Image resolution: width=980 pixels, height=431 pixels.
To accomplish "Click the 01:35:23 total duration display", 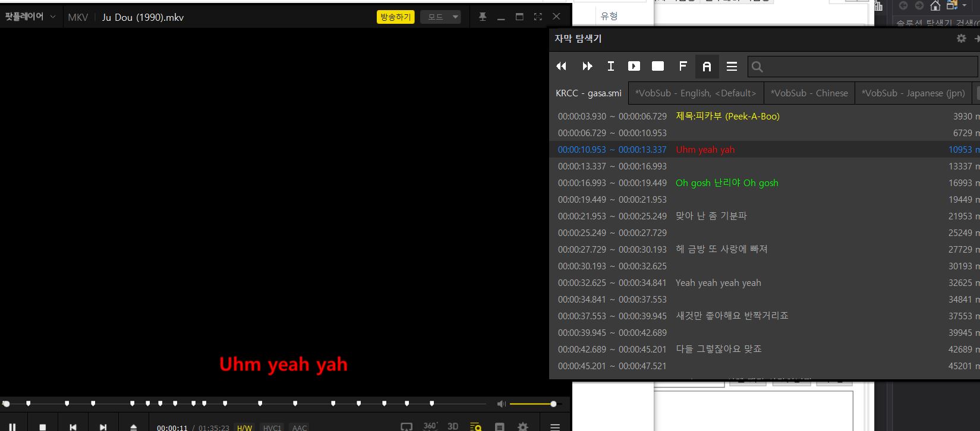I will (x=213, y=428).
